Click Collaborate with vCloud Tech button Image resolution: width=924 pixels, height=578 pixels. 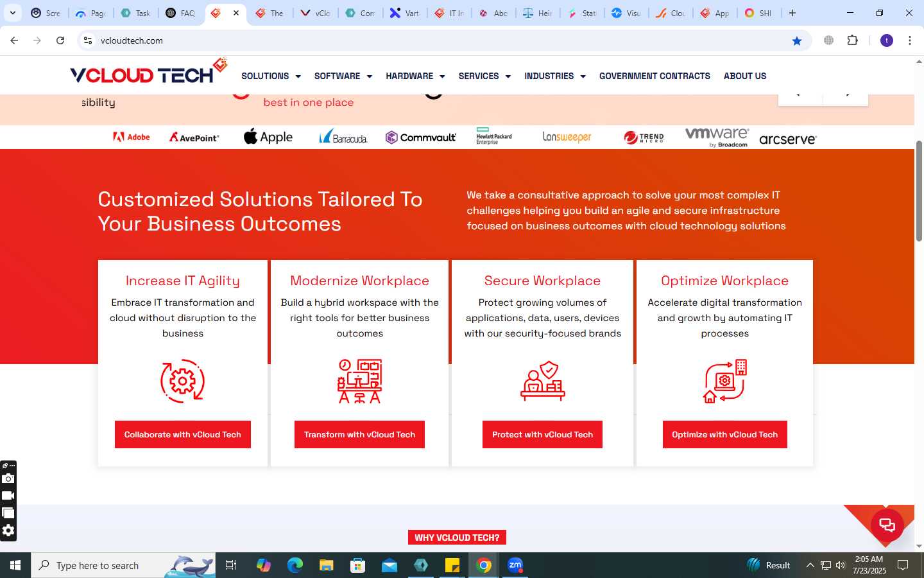tap(183, 435)
